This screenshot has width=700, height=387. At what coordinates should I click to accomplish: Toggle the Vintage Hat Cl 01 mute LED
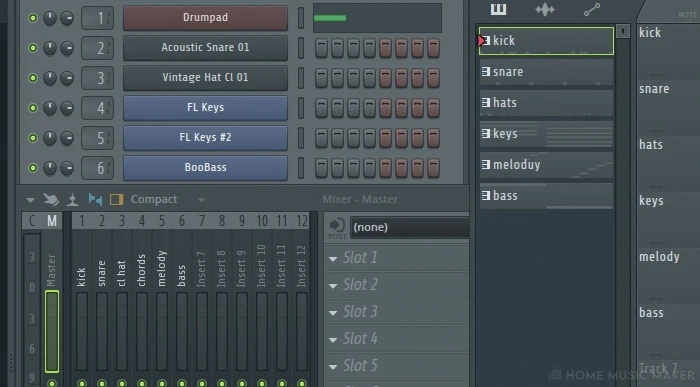pos(33,78)
